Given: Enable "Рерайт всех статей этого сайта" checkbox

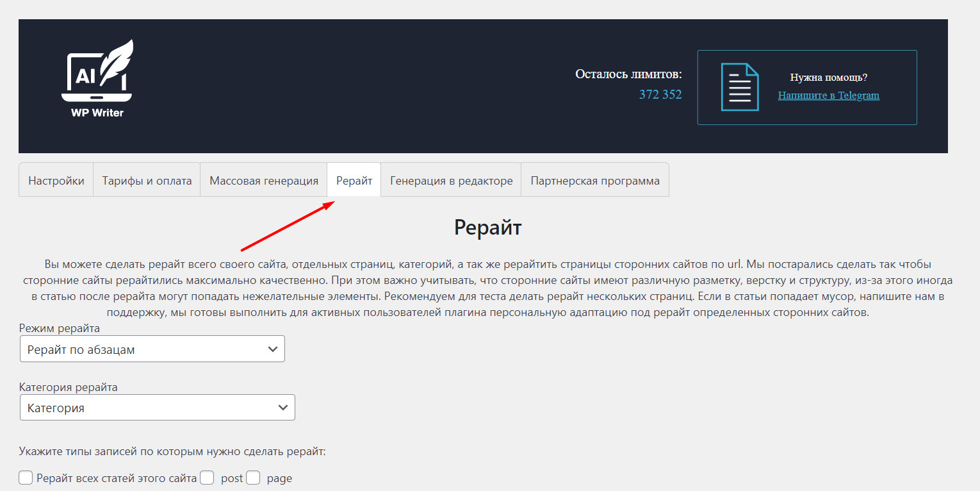Looking at the screenshot, I should coord(26,478).
